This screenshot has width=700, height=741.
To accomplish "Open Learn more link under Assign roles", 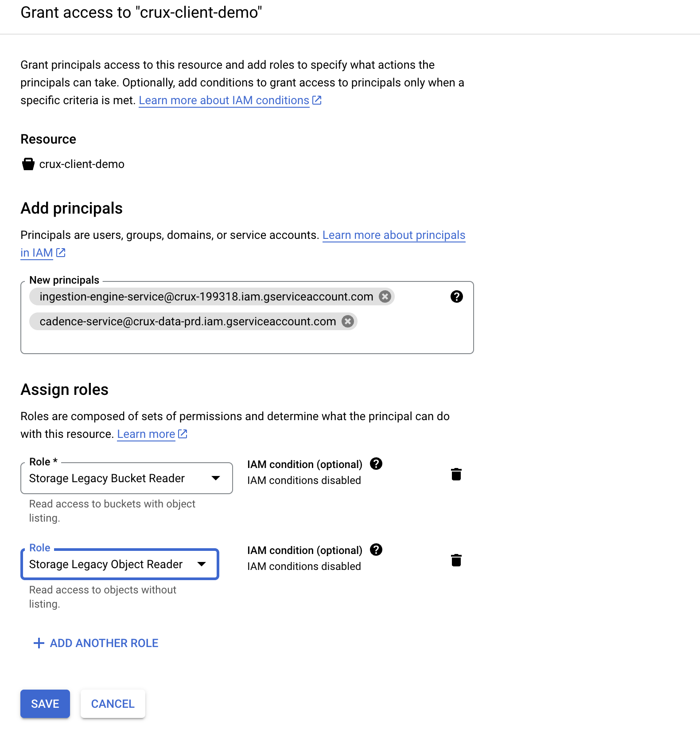I will (x=146, y=434).
